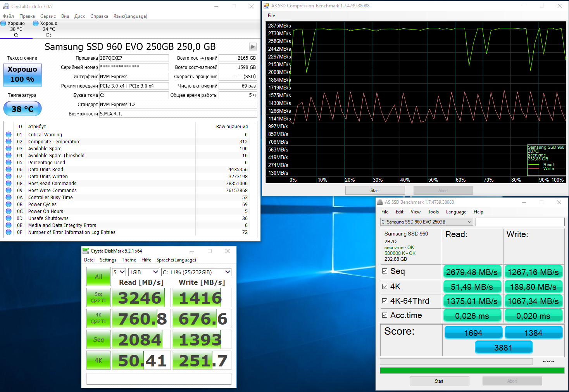Open the Язык(Language) menu in CrystalDiskInfo
Image resolution: width=569 pixels, height=392 pixels.
130,16
